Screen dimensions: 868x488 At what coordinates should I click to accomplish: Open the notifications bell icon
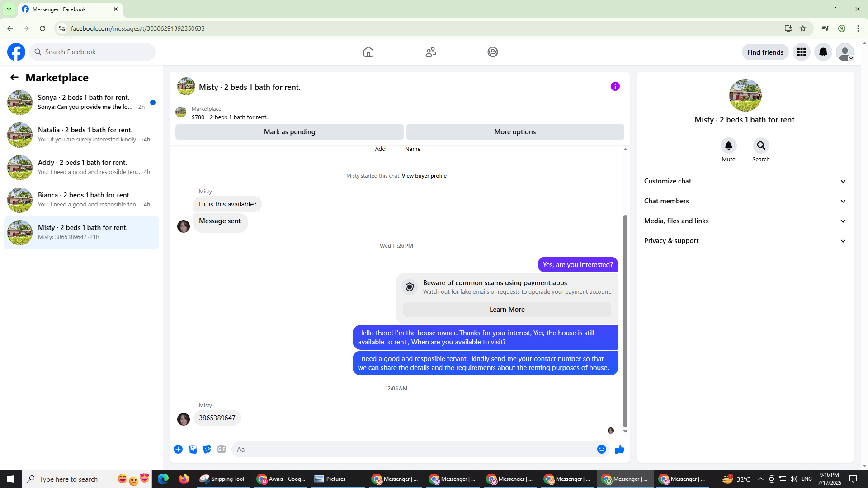click(823, 52)
